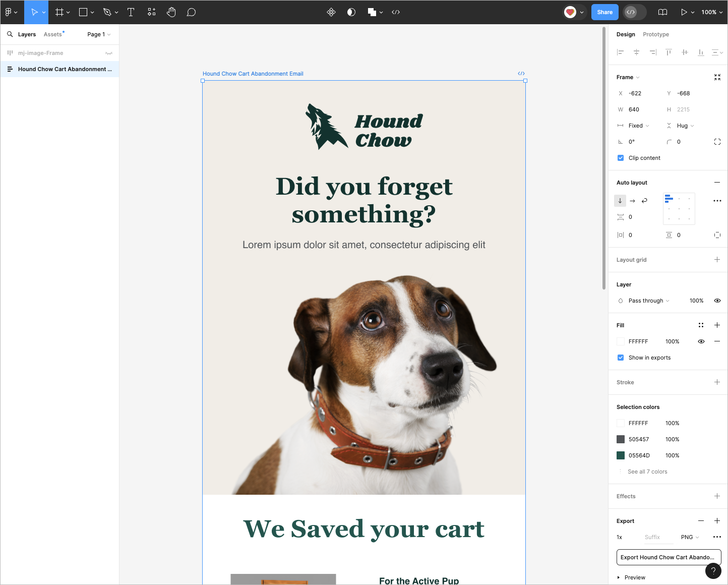Open the Page 1 dropdown

98,34
